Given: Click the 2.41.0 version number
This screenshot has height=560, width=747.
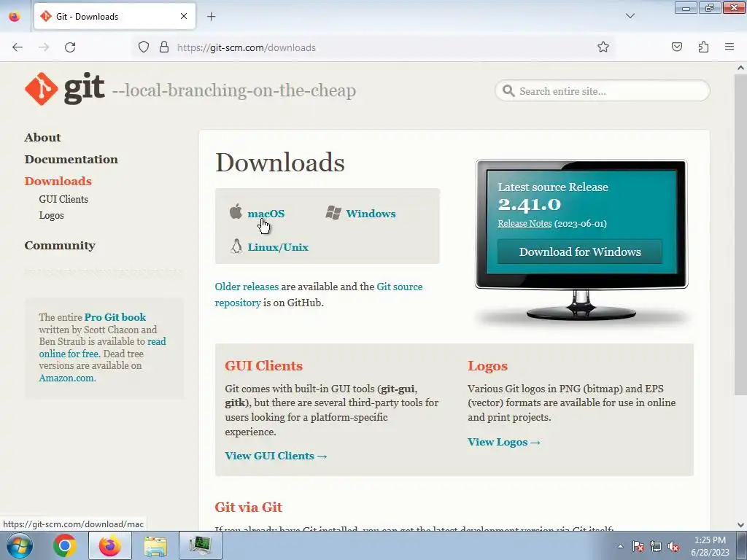Looking at the screenshot, I should (x=530, y=204).
